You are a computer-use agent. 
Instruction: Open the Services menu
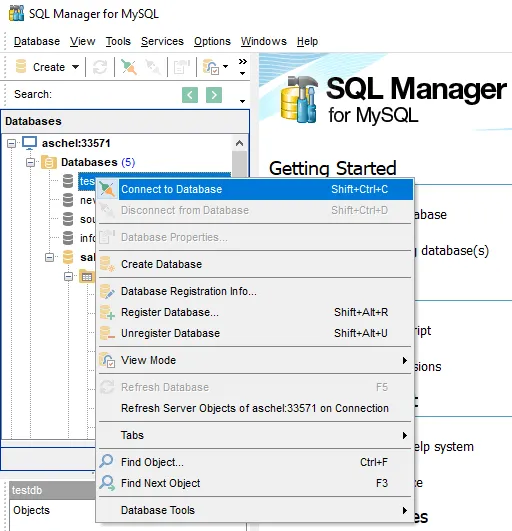pyautogui.click(x=162, y=41)
